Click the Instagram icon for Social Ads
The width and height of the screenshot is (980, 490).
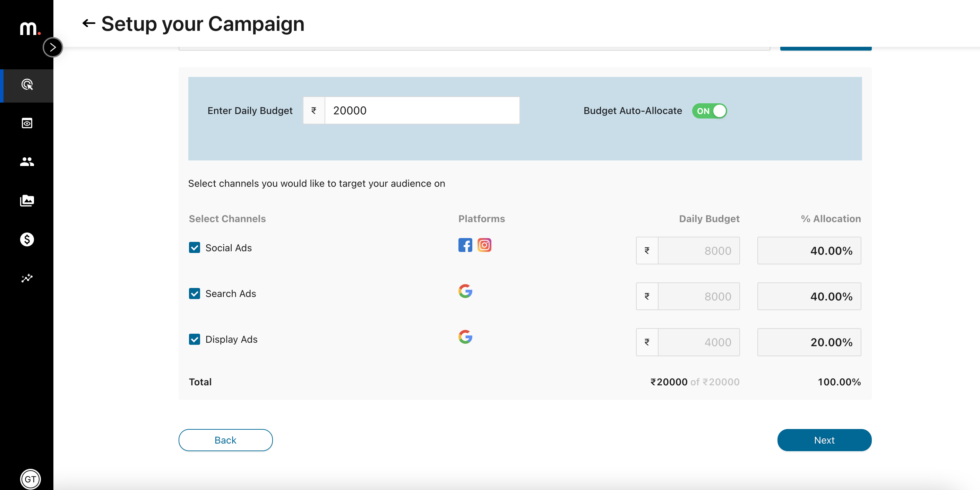pos(485,245)
